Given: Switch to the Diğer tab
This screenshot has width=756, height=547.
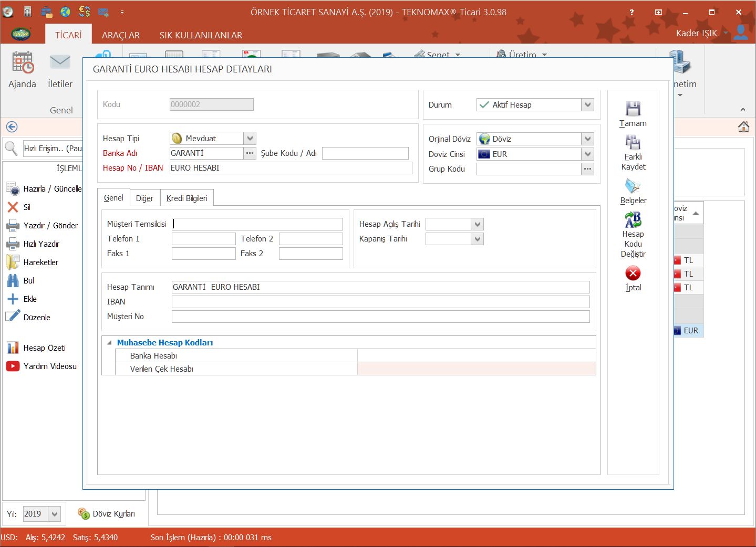Looking at the screenshot, I should pyautogui.click(x=144, y=198).
